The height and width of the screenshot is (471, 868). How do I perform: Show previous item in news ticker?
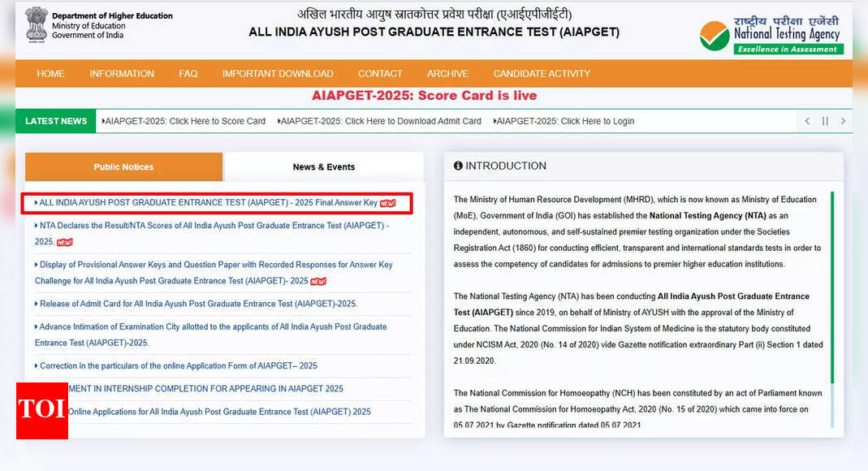point(807,121)
